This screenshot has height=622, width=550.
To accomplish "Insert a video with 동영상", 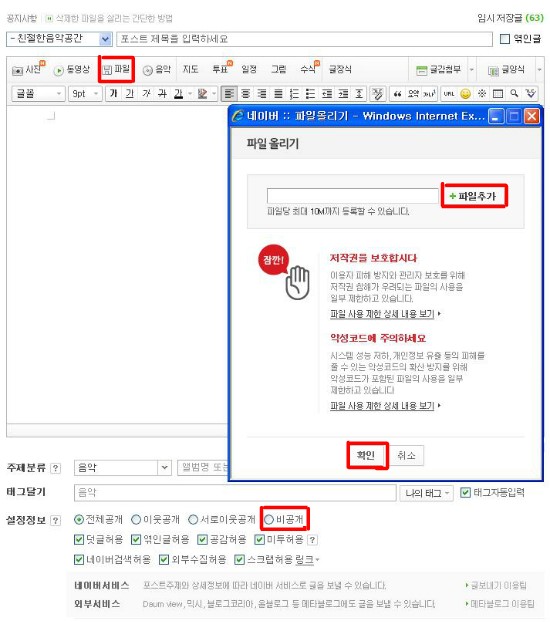I will pos(72,69).
